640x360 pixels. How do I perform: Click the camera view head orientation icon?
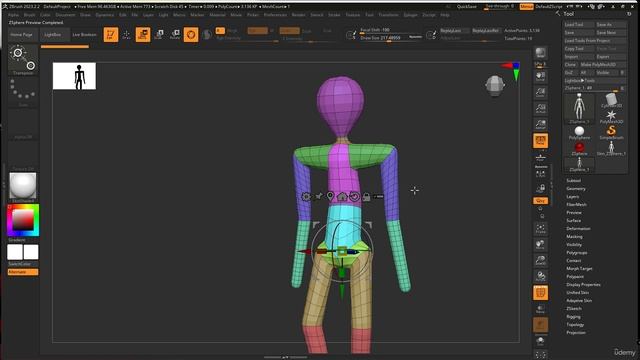(x=495, y=86)
